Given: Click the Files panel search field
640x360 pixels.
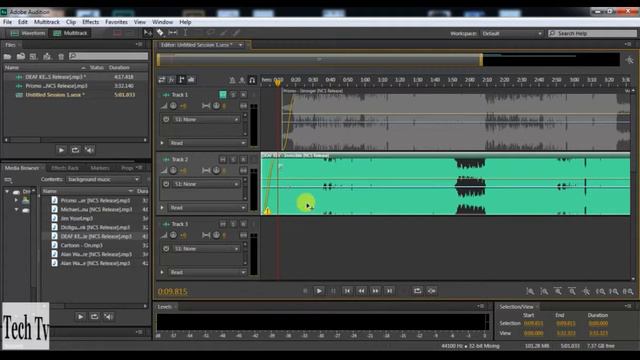Looking at the screenshot, I should 108,56.
